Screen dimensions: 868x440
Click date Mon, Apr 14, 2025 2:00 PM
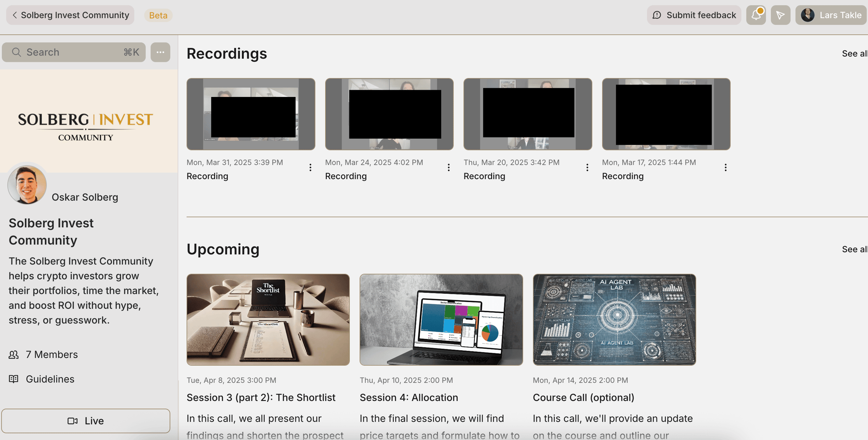pyautogui.click(x=580, y=380)
